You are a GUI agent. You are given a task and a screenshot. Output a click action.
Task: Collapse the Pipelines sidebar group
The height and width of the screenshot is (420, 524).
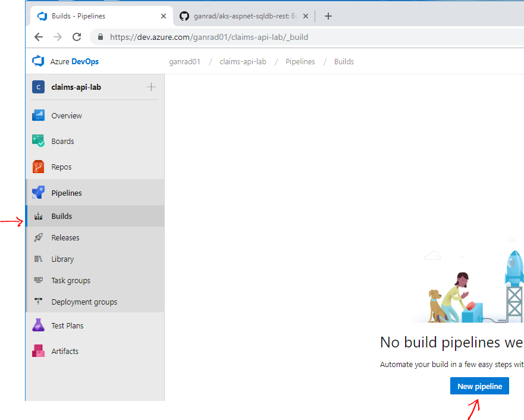pyautogui.click(x=95, y=193)
